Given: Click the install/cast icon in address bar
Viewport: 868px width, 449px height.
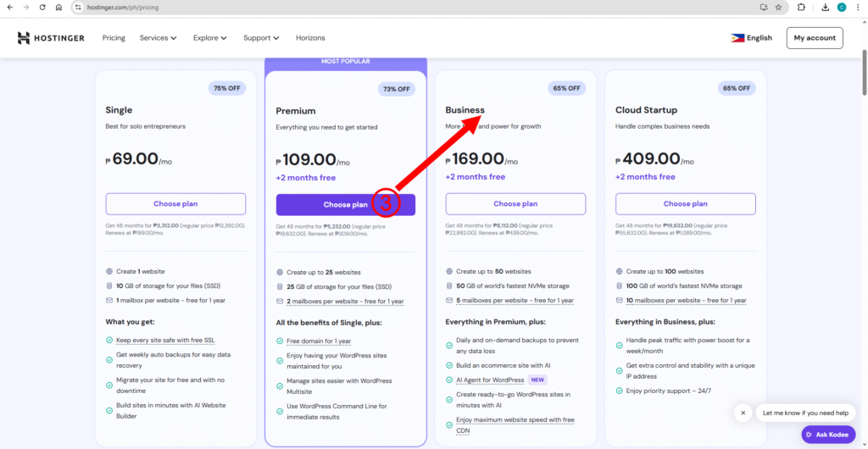Looking at the screenshot, I should [765, 7].
